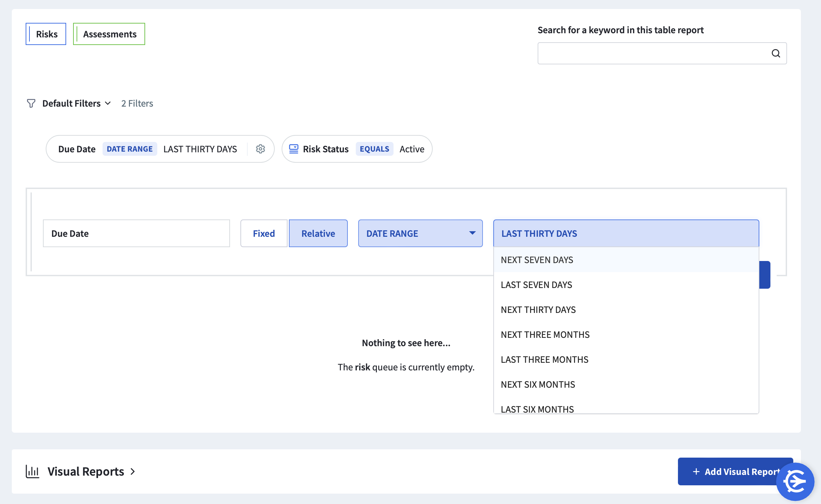Click the funnel icon beside Default Filters
821x504 pixels.
tap(31, 103)
